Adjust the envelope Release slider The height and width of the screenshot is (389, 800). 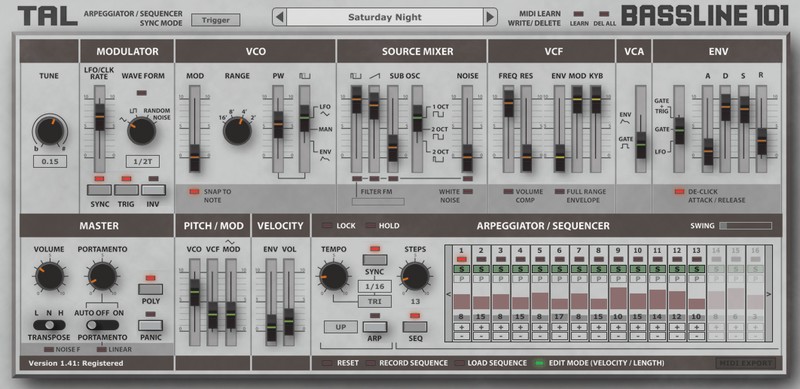(762, 141)
